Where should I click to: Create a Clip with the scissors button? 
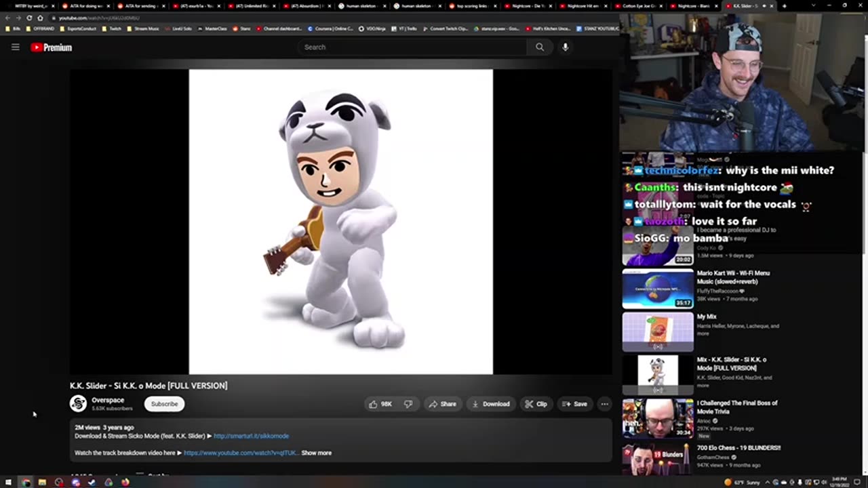(x=536, y=404)
